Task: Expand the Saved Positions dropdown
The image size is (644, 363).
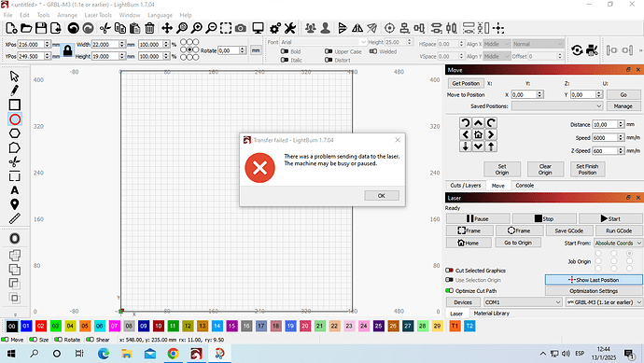Action: [x=557, y=106]
